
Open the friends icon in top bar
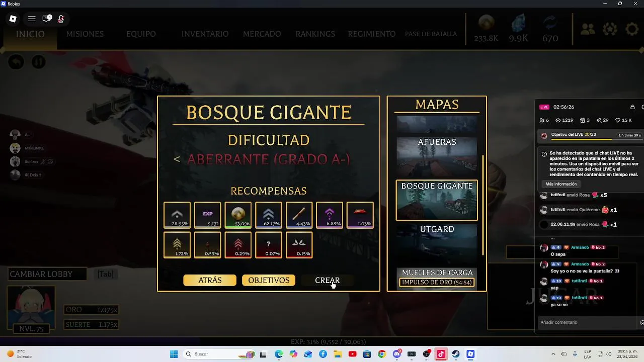[x=588, y=29]
